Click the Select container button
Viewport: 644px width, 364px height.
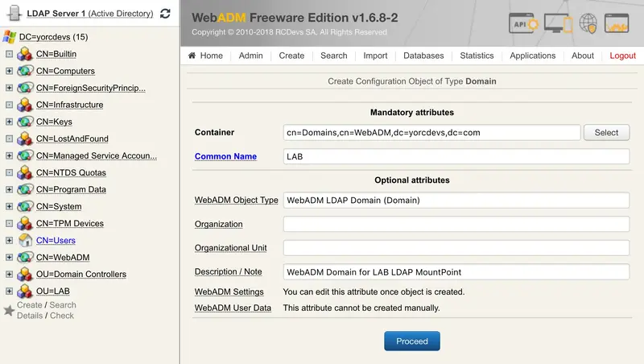click(606, 133)
